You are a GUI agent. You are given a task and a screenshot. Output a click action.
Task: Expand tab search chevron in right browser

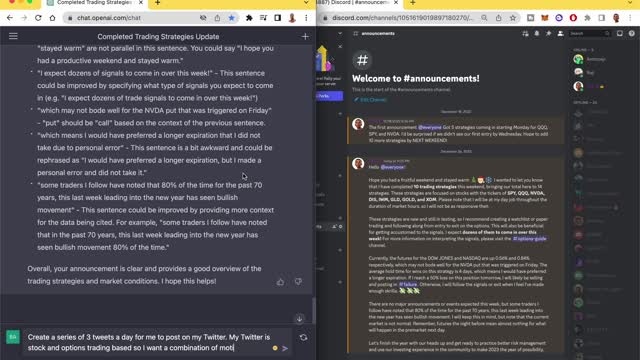(630, 3)
